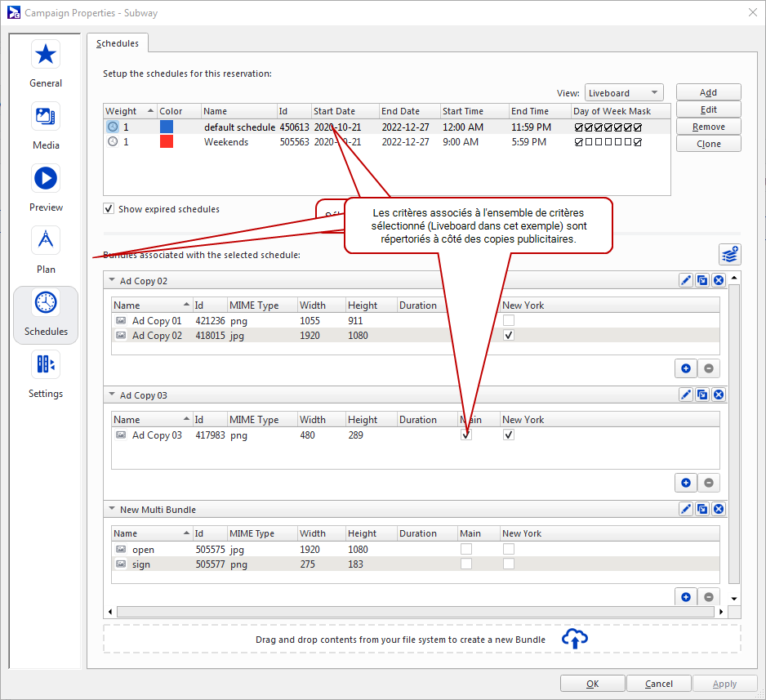Click the Cancel button
The height and width of the screenshot is (700, 766).
pyautogui.click(x=658, y=684)
